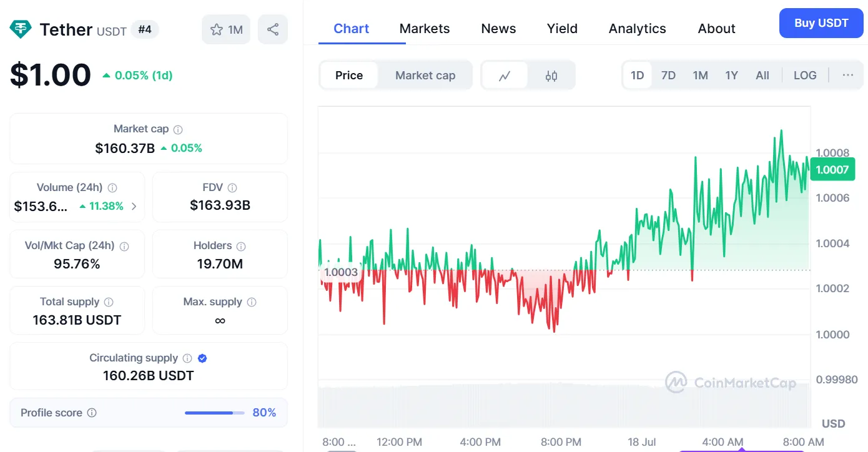Viewport: 868px width, 452px height.
Task: Select the 7D time range
Action: pos(668,76)
